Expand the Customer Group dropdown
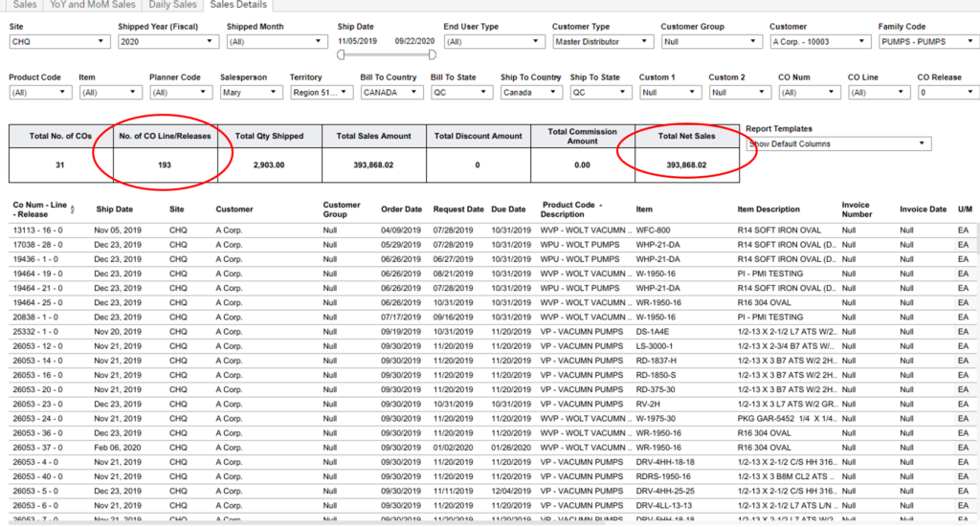The height and width of the screenshot is (527, 980). (711, 42)
